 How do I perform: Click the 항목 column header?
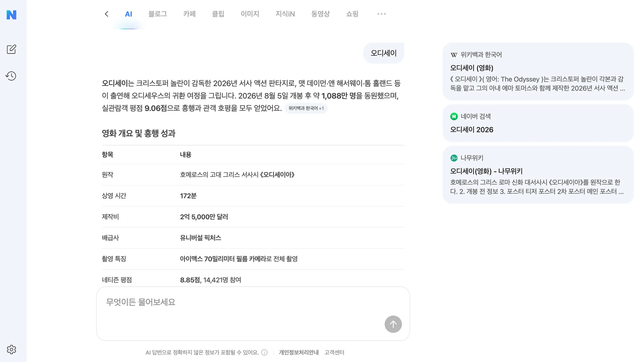click(x=107, y=155)
